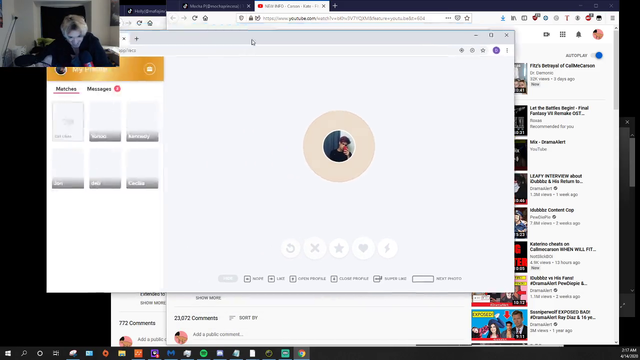Open the Idubbbz Content Cop video
Image resolution: width=640 pixels, height=360 pixels.
click(551, 210)
